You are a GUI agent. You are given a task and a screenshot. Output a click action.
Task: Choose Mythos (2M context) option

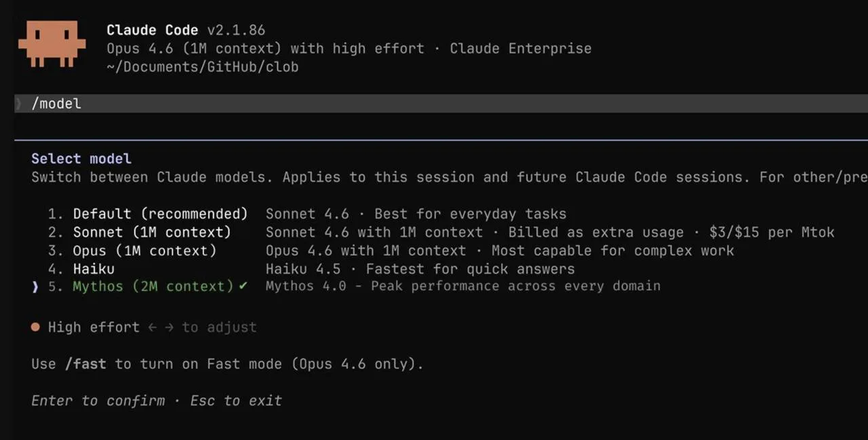(153, 286)
